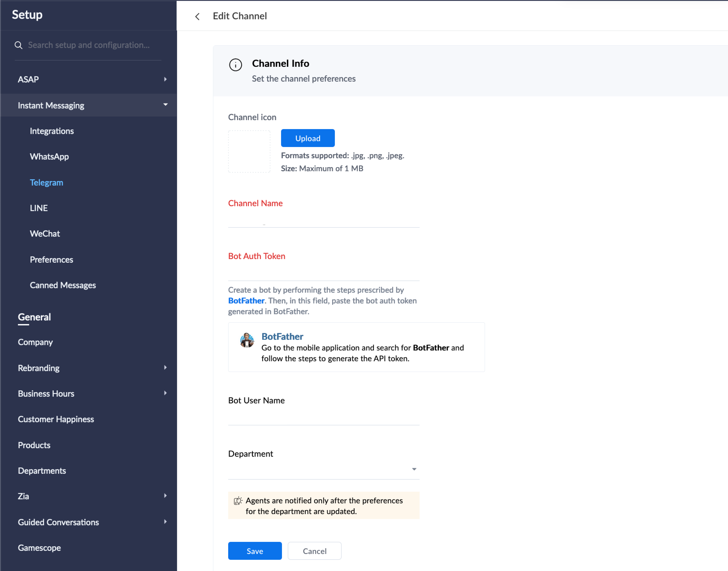Click the Instant Messaging menu label
The height and width of the screenshot is (571, 728).
point(51,105)
